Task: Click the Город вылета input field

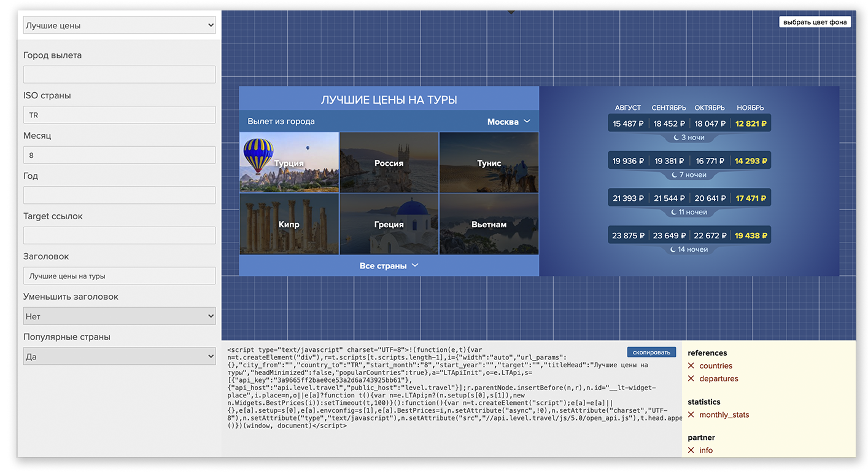Action: [x=119, y=74]
